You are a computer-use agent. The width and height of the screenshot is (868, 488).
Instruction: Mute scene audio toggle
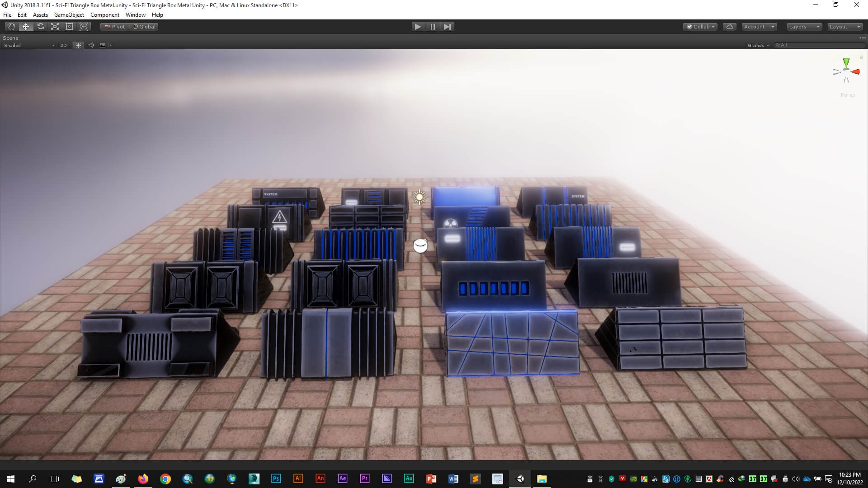(x=90, y=45)
